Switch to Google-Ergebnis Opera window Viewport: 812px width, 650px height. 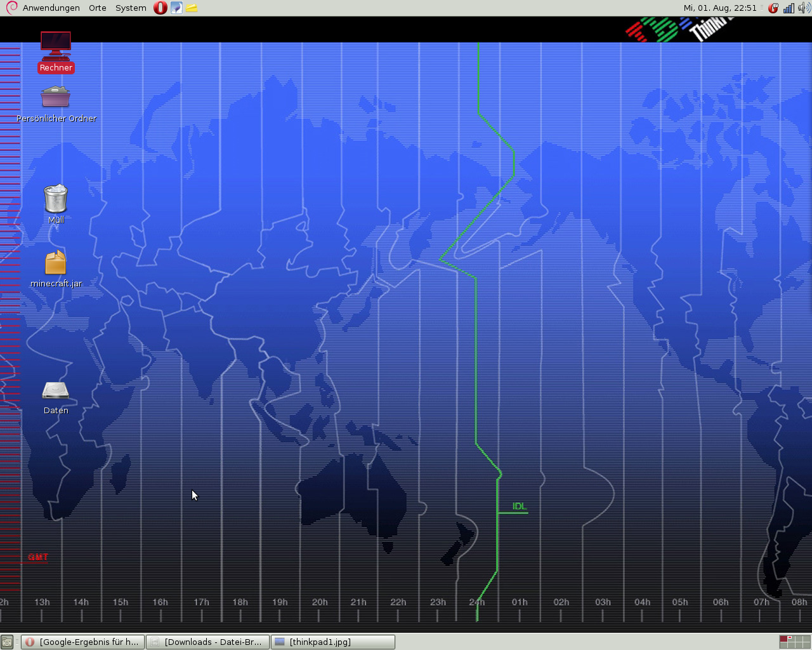pos(82,642)
